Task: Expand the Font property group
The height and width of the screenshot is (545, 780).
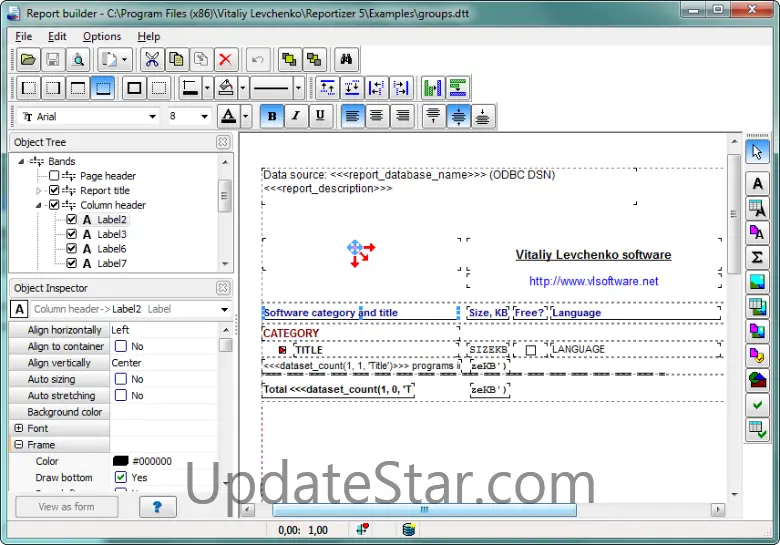Action: click(19, 428)
